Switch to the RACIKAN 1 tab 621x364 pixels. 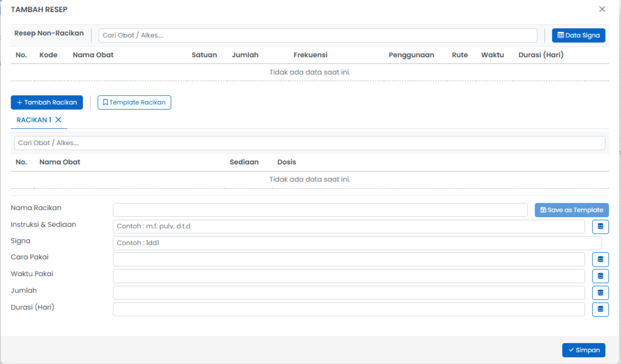[34, 120]
